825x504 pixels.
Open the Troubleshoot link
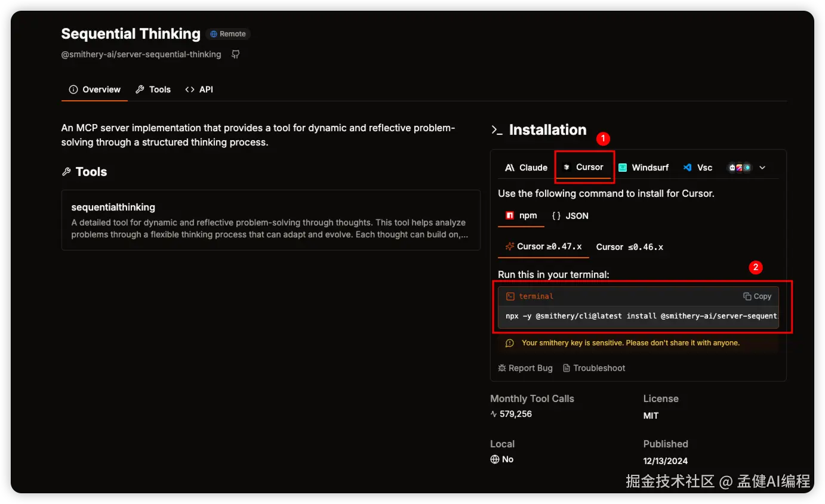[x=594, y=368]
